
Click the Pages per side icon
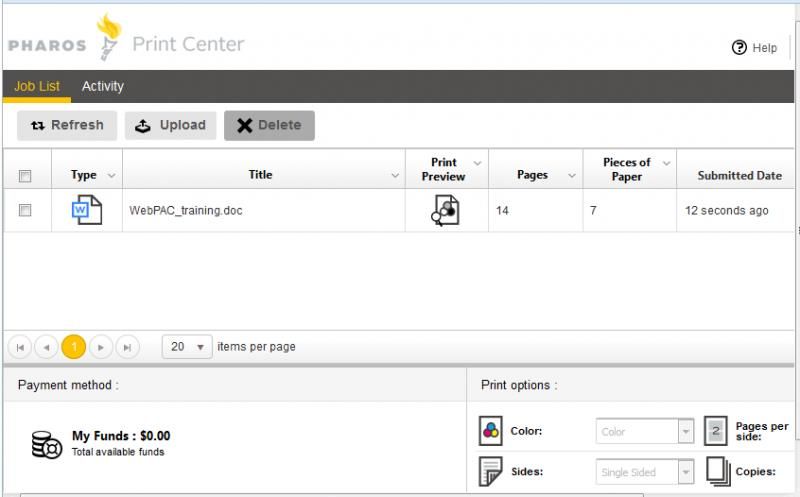click(715, 431)
